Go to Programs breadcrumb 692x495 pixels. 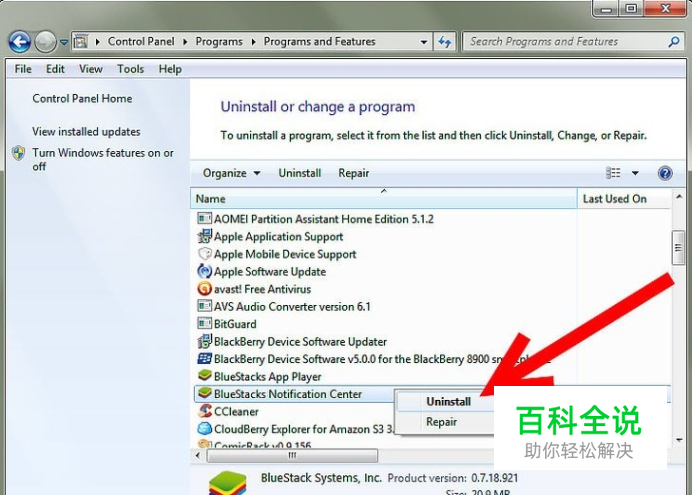point(219,41)
